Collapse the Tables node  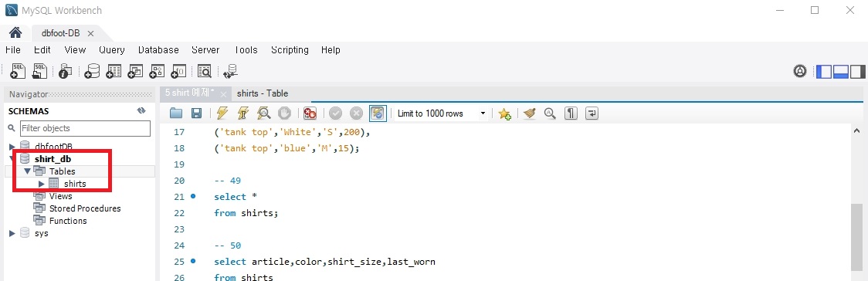point(27,171)
